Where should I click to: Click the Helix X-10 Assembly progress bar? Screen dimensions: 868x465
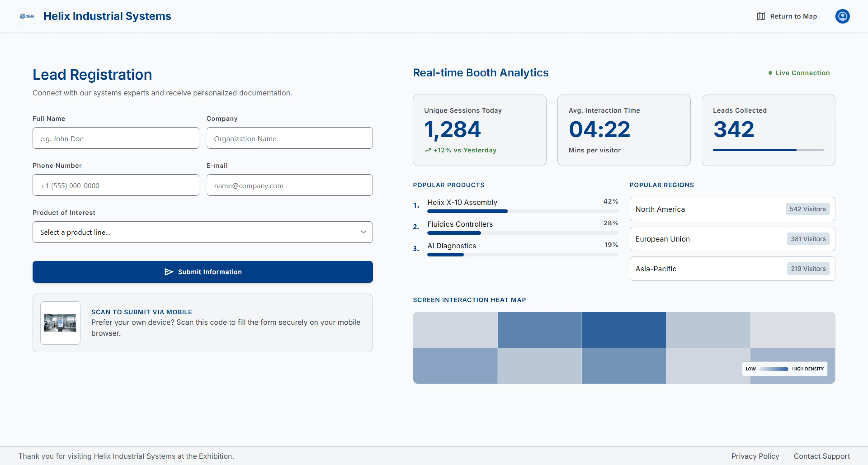click(523, 211)
